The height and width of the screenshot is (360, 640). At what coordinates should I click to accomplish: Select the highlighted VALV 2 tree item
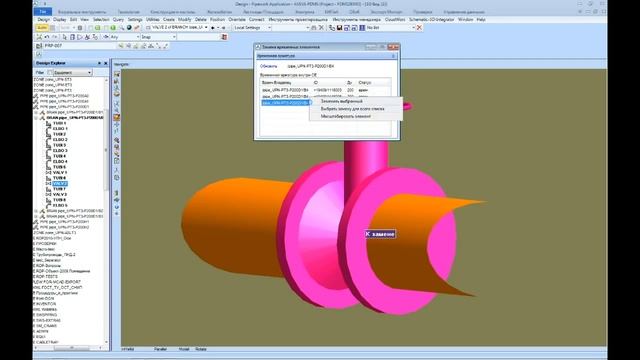[x=60, y=184]
